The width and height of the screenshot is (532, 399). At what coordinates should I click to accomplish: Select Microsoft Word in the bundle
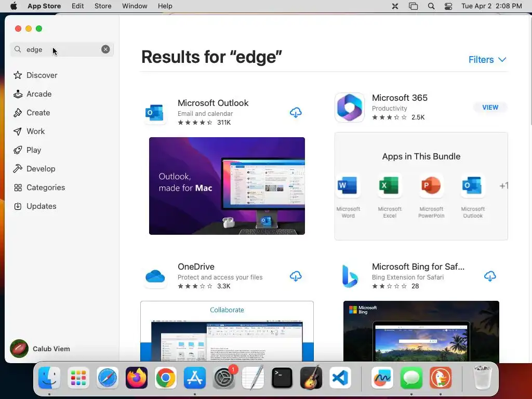[x=348, y=196]
